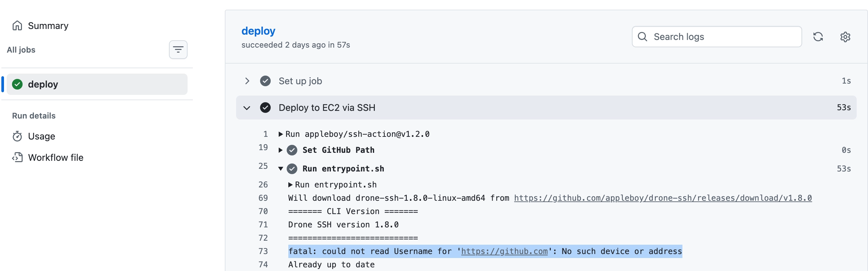The height and width of the screenshot is (271, 868).
Task: Click the search magnifier icon in logs field
Action: (643, 37)
